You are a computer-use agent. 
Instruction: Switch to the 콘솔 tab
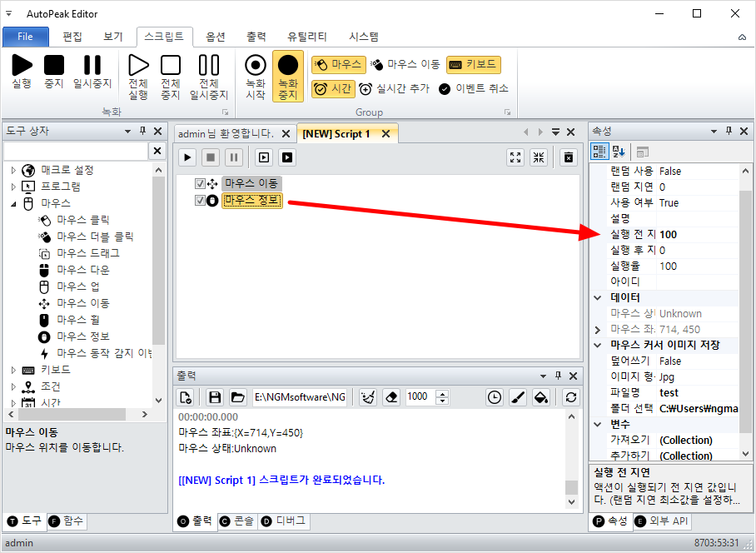[x=237, y=521]
